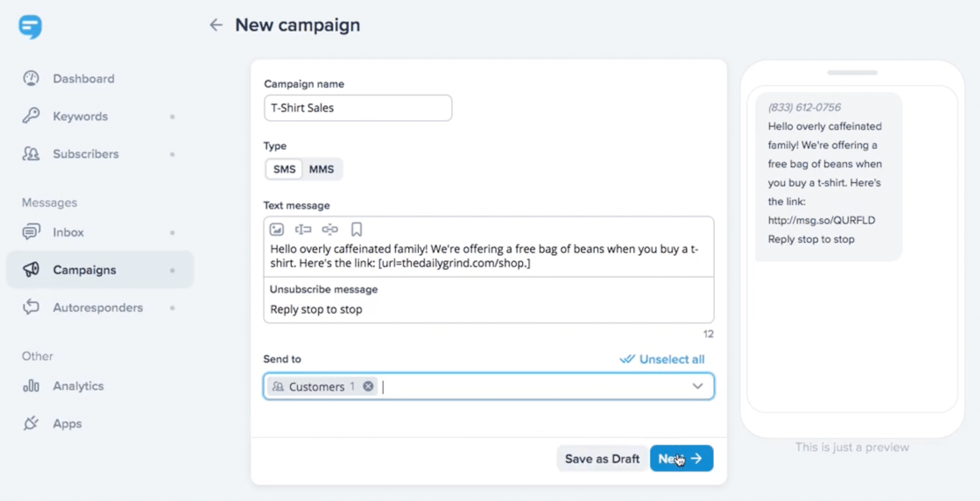
Task: Open the Keywords section in the sidebar
Action: [x=80, y=116]
